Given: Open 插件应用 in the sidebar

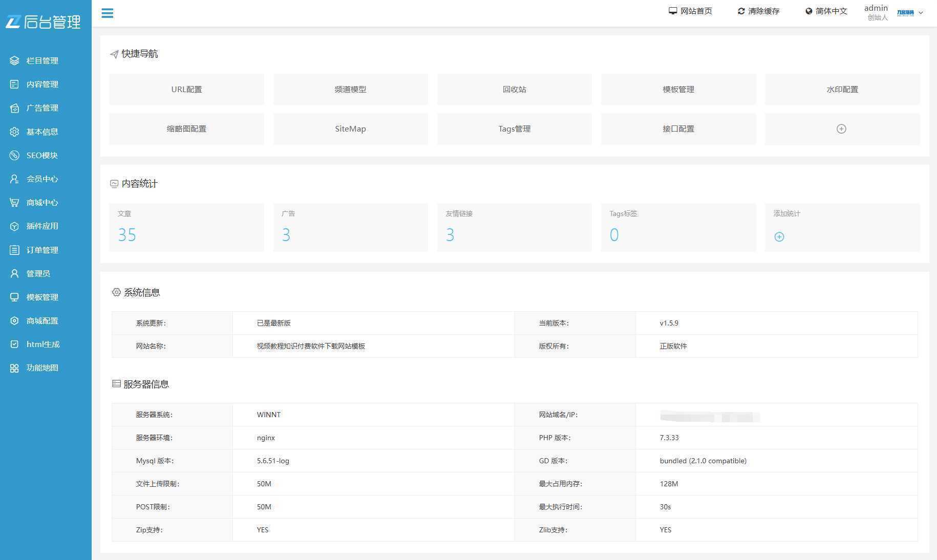Looking at the screenshot, I should 42,226.
